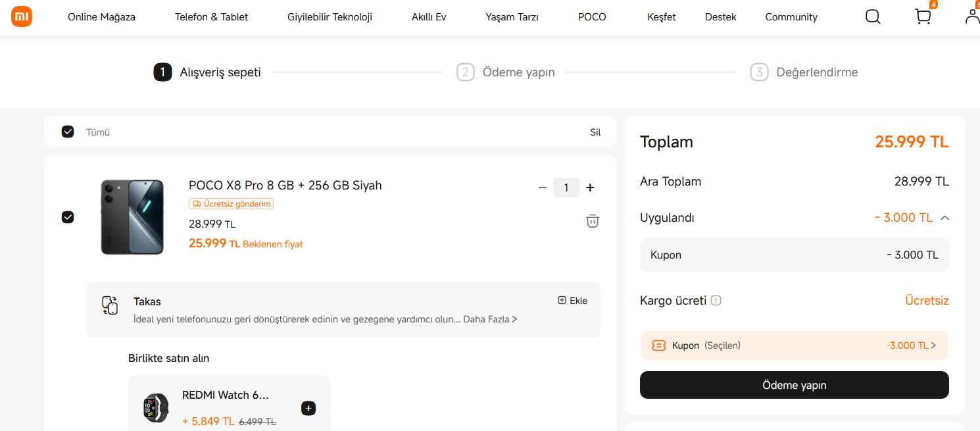Decrease POCO X8 Pro quantity with minus
Viewport: 980px width, 431px height.
coord(543,188)
